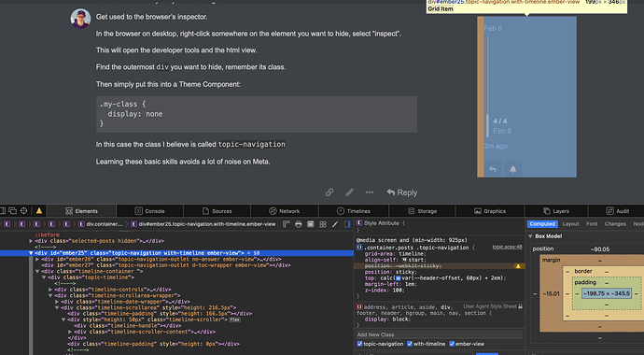The width and height of the screenshot is (644, 355).
Task: Click the appearance override icon beside printer
Action: pos(311,224)
